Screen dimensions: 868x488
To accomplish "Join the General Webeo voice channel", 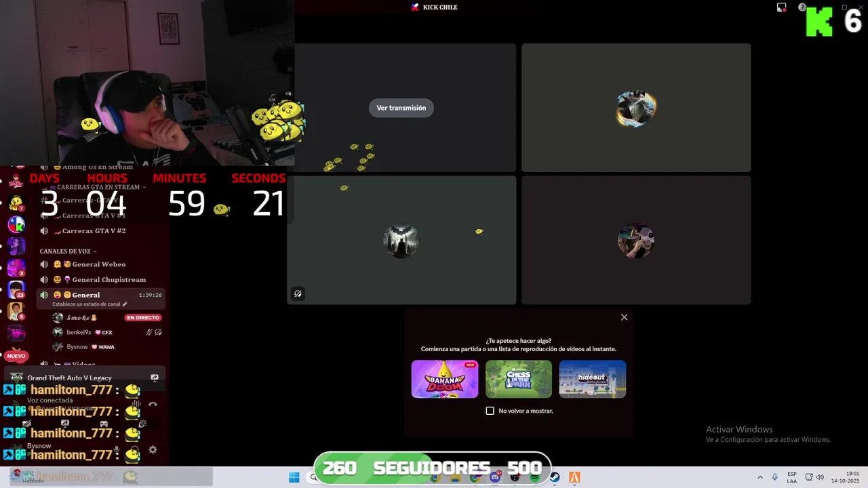I will click(x=100, y=264).
